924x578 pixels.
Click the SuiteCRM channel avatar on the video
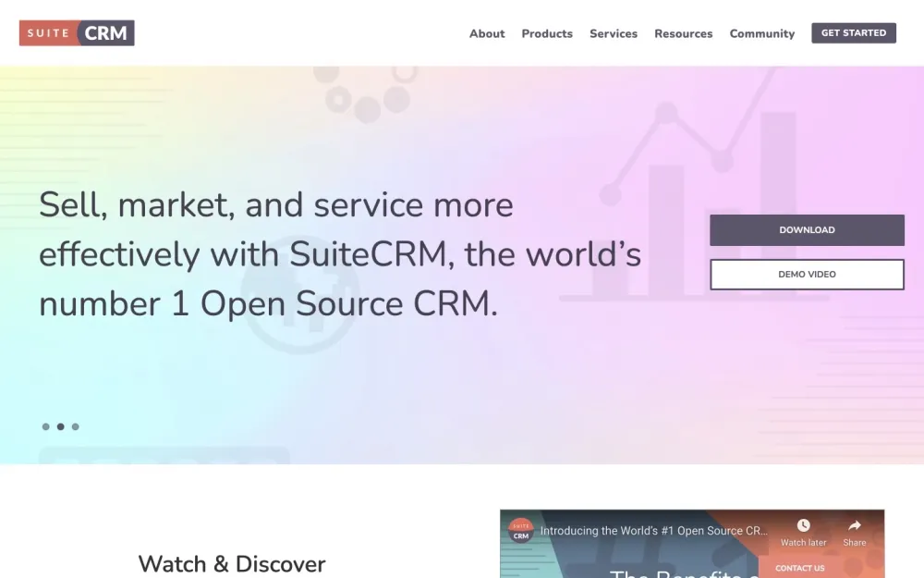pyautogui.click(x=520, y=530)
